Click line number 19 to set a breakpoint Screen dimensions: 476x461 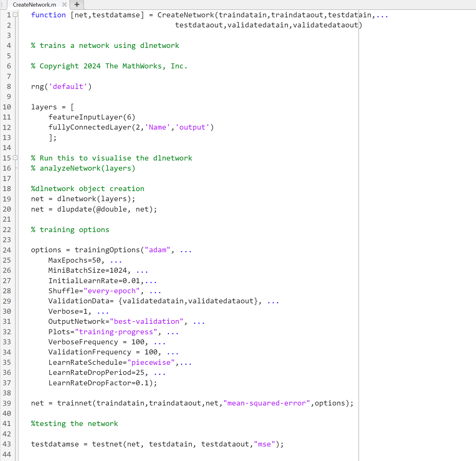coord(7,199)
